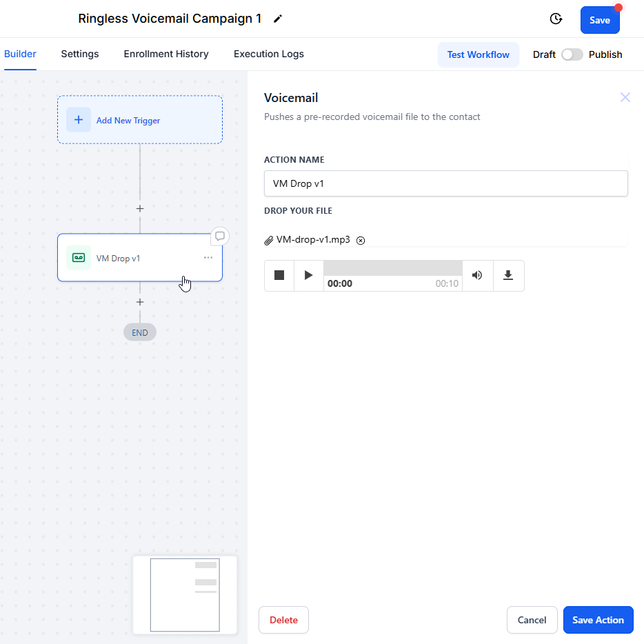This screenshot has width=644, height=644.
Task: Click the audio progress bar
Action: (392, 268)
